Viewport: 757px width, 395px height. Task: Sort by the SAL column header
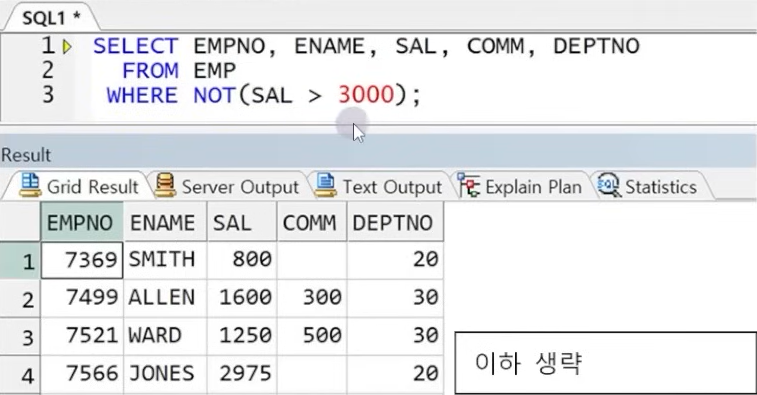tap(242, 222)
